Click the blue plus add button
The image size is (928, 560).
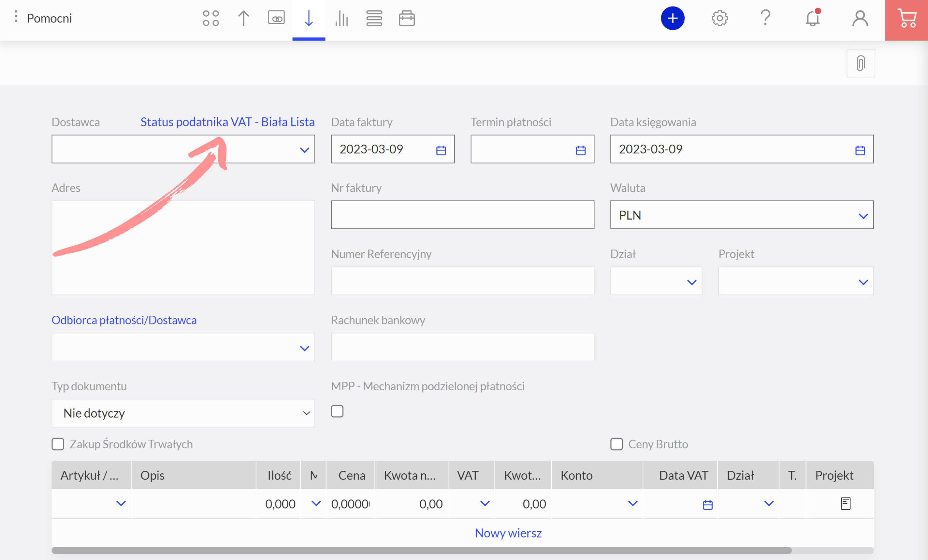[x=673, y=18]
